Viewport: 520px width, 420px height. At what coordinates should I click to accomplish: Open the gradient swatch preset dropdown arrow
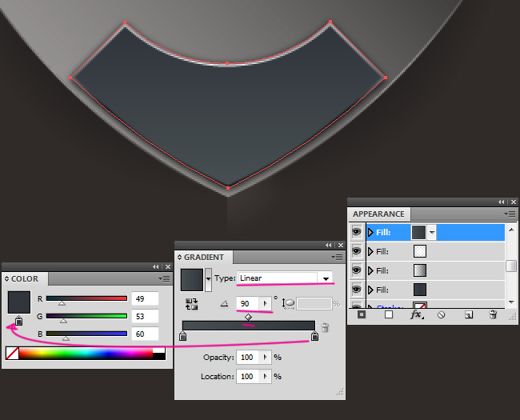pos(209,278)
